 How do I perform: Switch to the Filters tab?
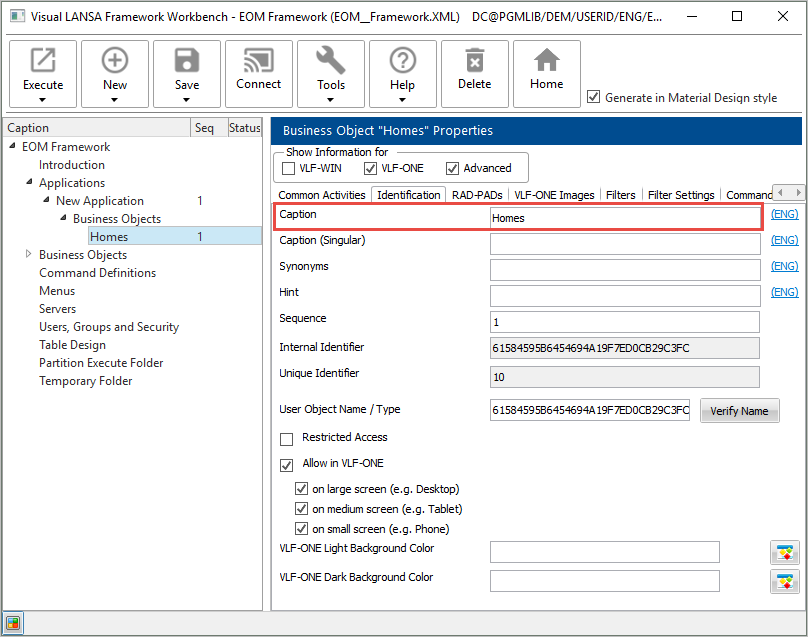620,195
